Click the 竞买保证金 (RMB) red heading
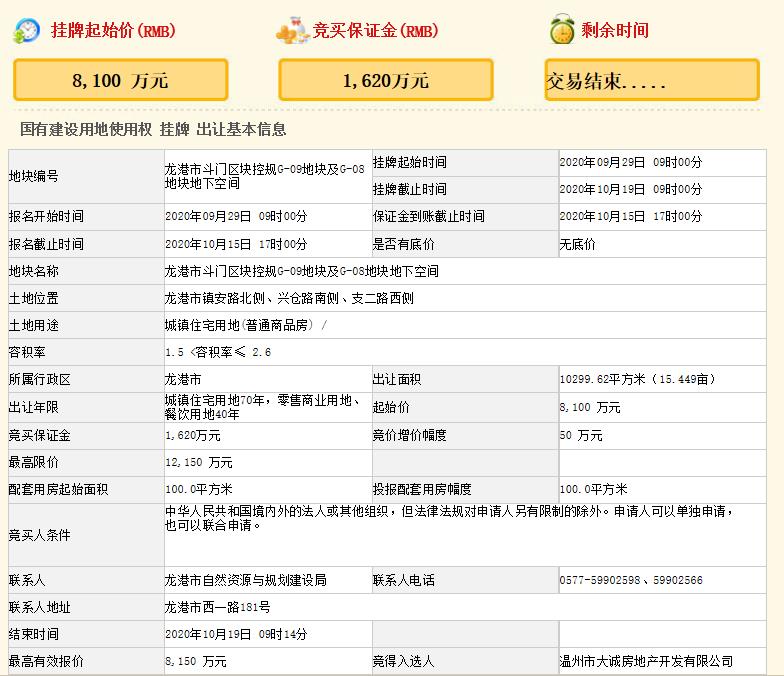This screenshot has height=676, width=784. tap(375, 31)
